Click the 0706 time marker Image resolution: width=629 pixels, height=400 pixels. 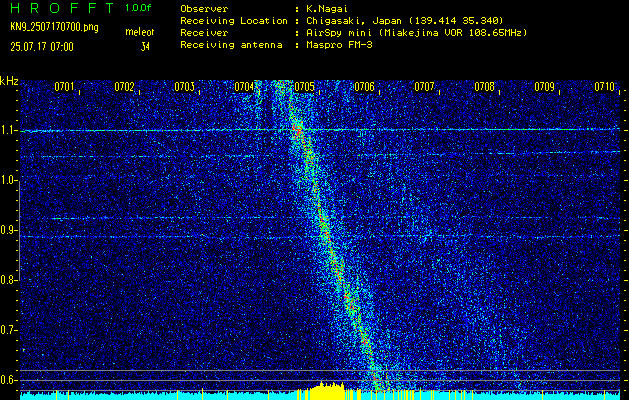[x=365, y=87]
